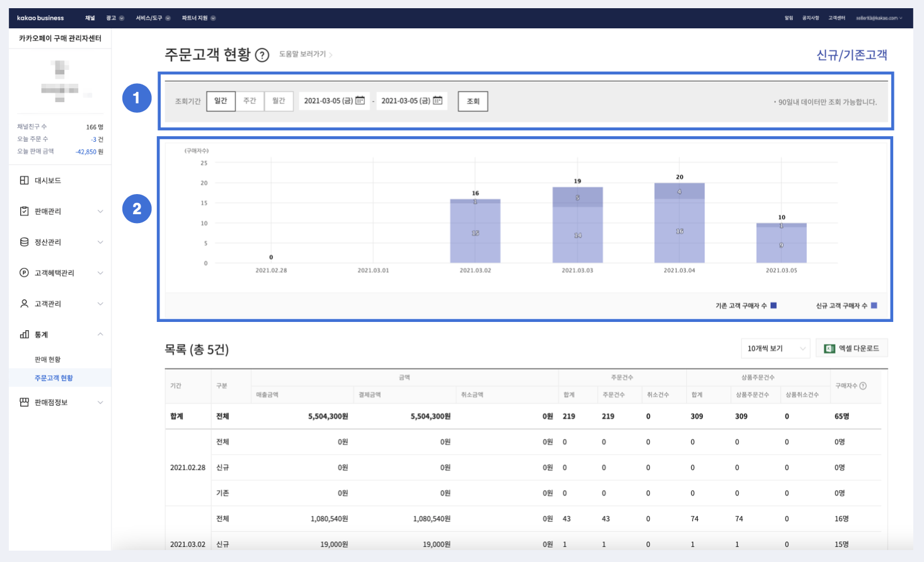Click the blurred channel profile thumbnail
Viewport: 924px width, 562px height.
pos(60,82)
